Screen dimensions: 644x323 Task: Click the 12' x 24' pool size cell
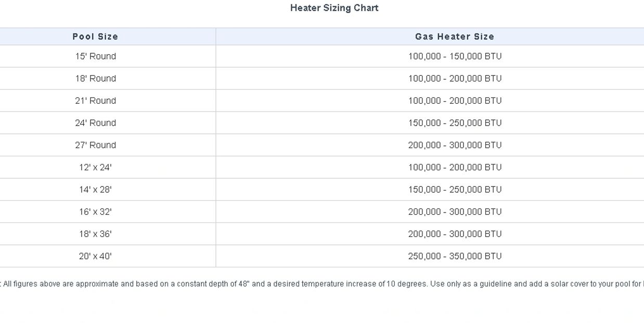click(95, 167)
